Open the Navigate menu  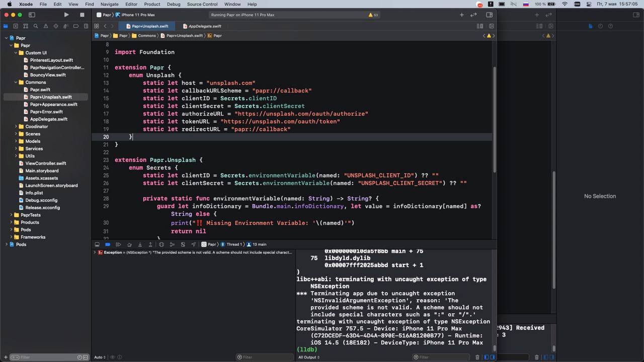coord(109,4)
